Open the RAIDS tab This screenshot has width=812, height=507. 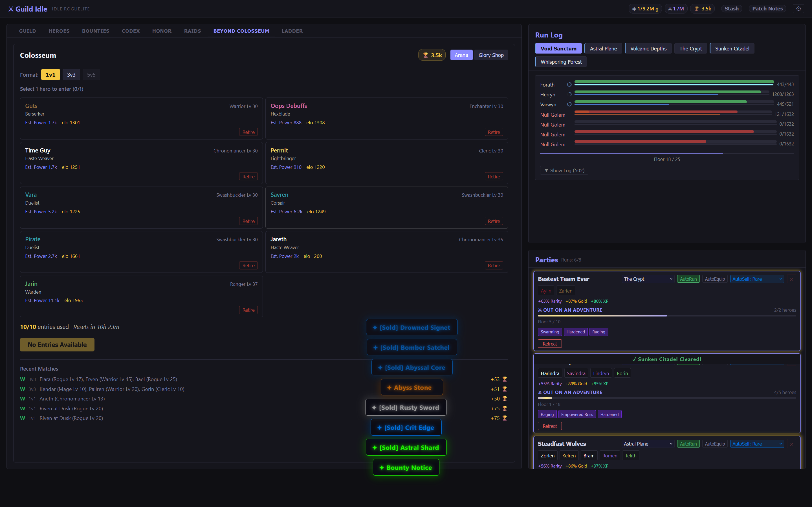coord(192,31)
